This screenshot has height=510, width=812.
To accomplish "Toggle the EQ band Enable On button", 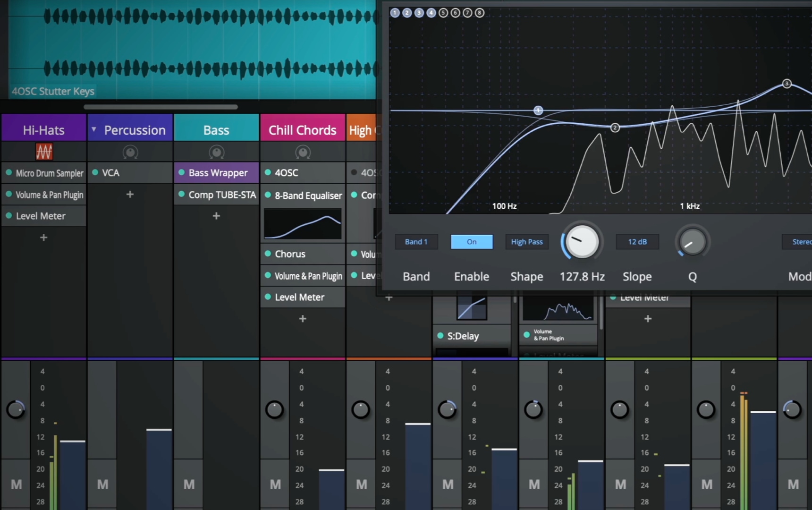I will click(472, 242).
